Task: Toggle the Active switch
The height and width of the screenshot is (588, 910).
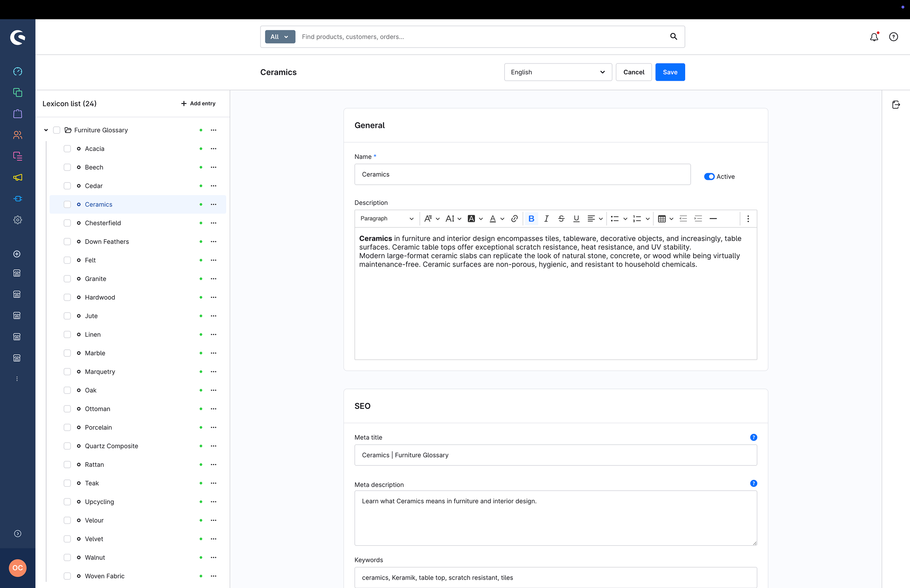Action: pos(709,177)
